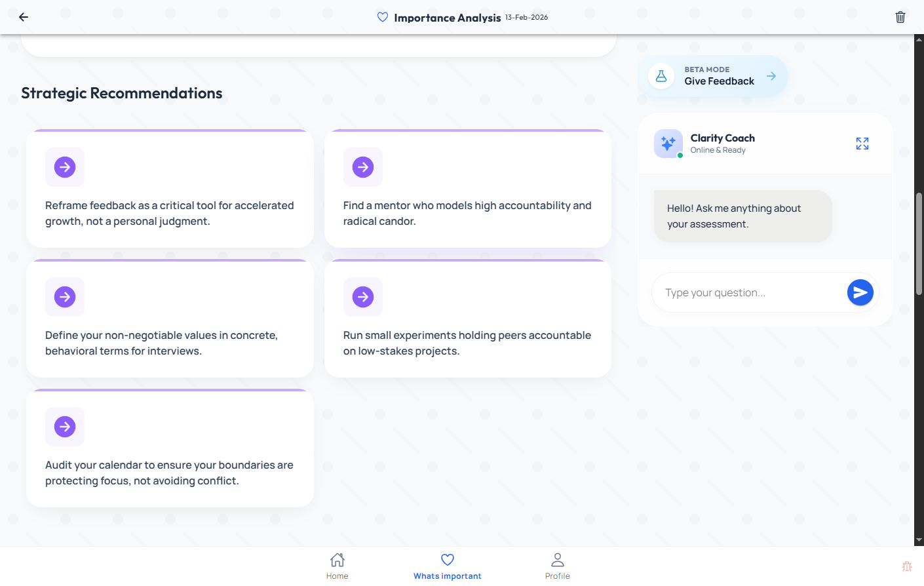Click the Type your question input field
Screen dimensions: 924x586
coord(747,292)
